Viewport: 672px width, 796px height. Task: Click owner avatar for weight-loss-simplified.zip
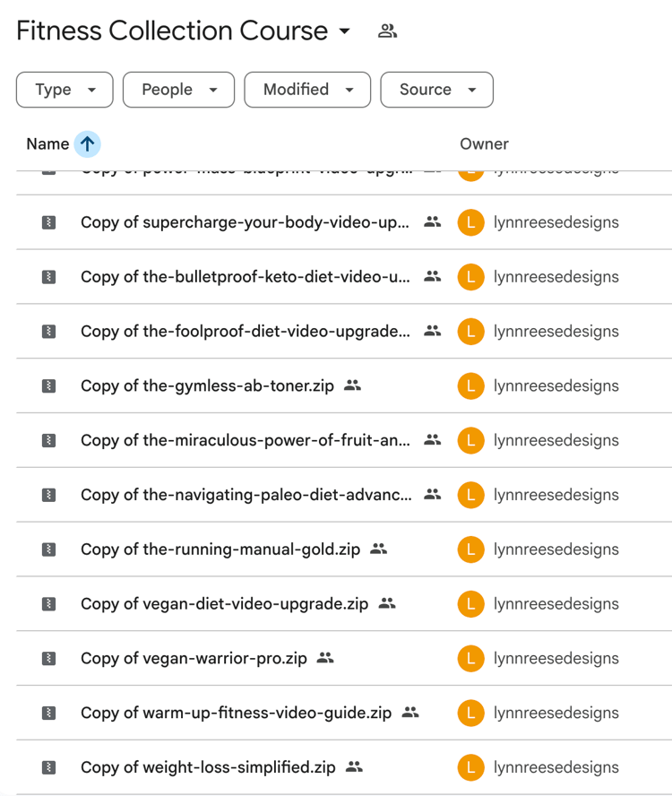470,767
